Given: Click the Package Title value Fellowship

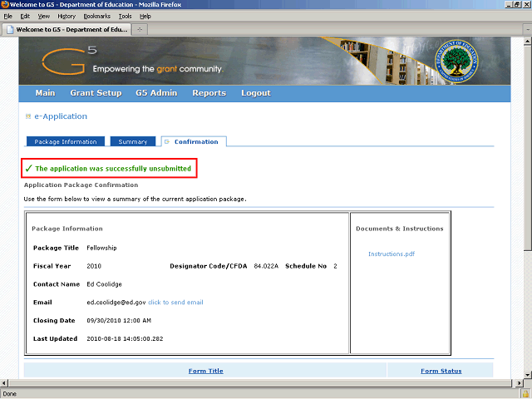Looking at the screenshot, I should [x=101, y=248].
